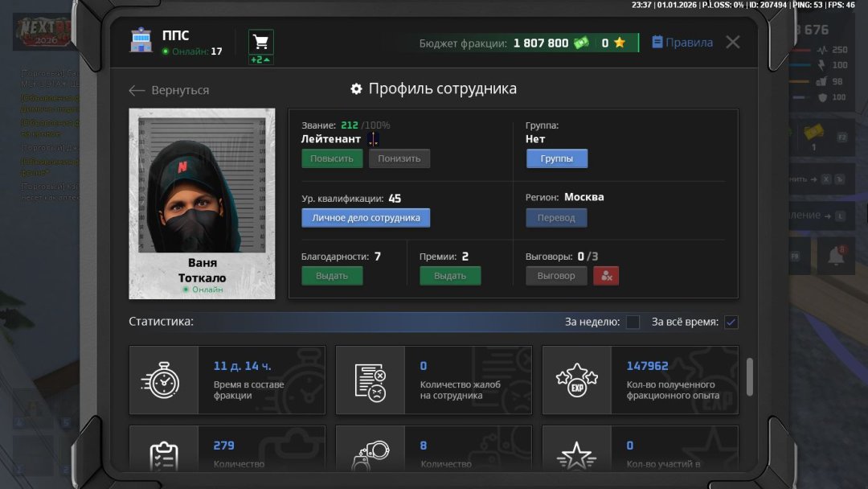Click the handcuffs icon in statistics
Image resolution: width=868 pixels, height=489 pixels.
tap(371, 451)
